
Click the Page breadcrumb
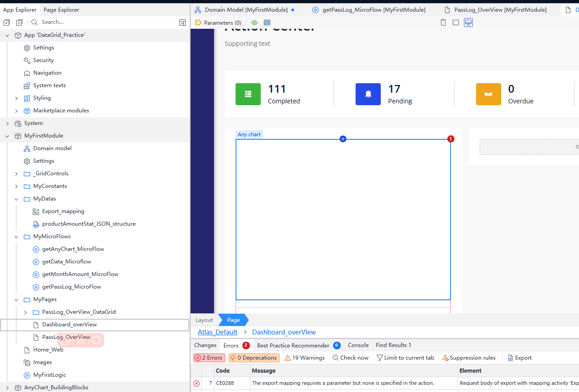click(233, 320)
